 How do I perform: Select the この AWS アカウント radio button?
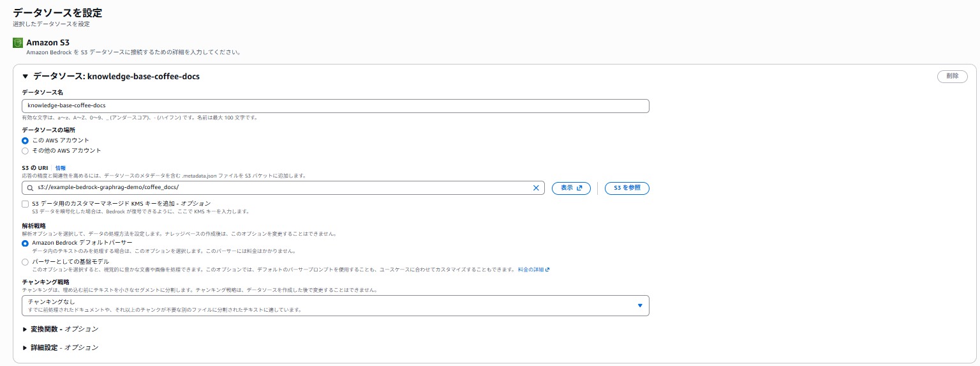point(25,141)
